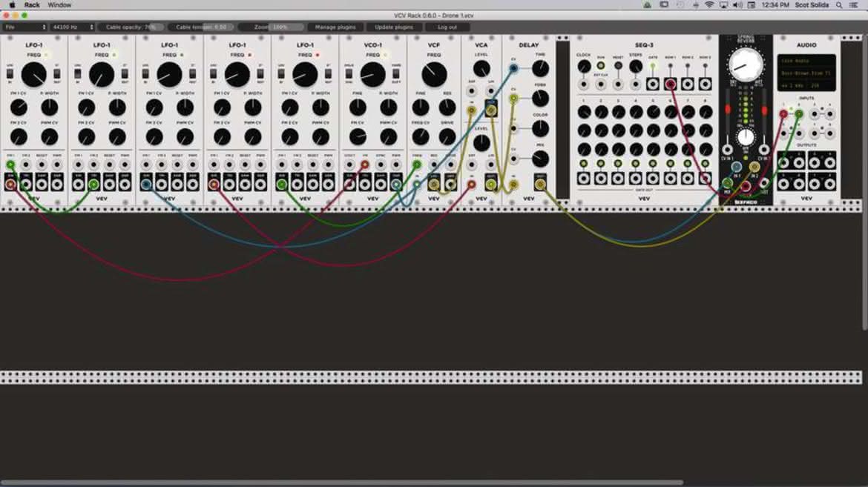Open the File dropdown in toolbar

(25, 27)
